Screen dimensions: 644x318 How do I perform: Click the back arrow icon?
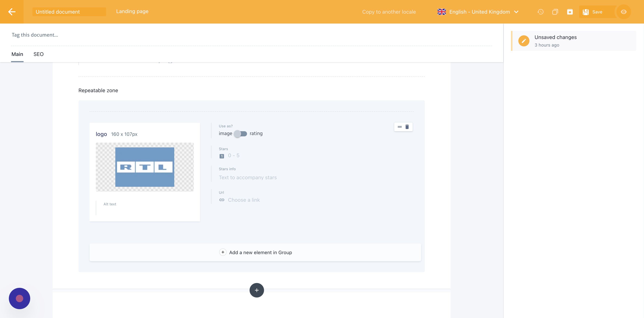(x=12, y=12)
